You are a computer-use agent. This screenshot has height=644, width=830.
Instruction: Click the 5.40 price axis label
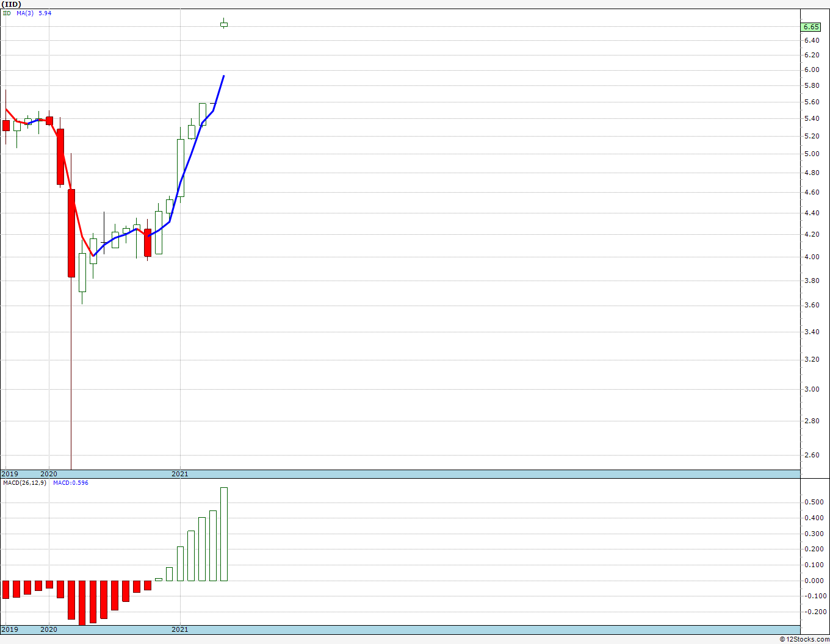tap(812, 119)
